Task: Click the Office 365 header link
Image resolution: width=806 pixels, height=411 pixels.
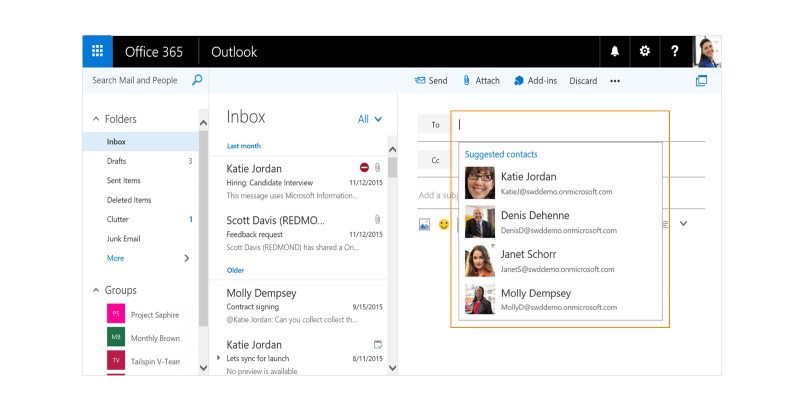Action: [154, 52]
